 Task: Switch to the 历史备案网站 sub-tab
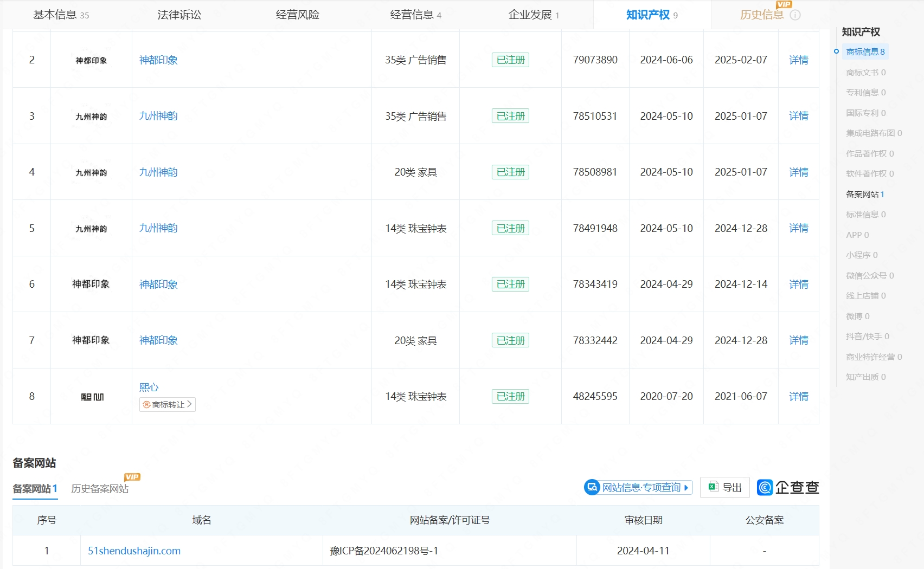tap(100, 489)
